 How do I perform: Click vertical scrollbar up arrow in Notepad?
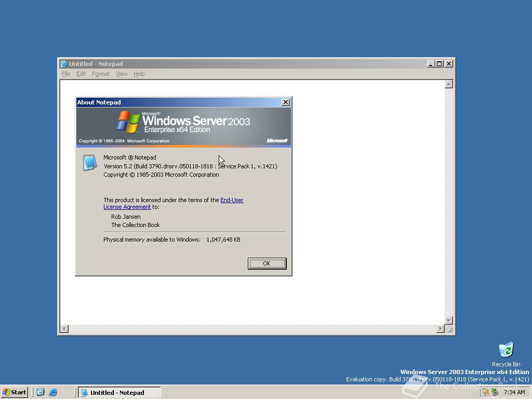[x=449, y=84]
